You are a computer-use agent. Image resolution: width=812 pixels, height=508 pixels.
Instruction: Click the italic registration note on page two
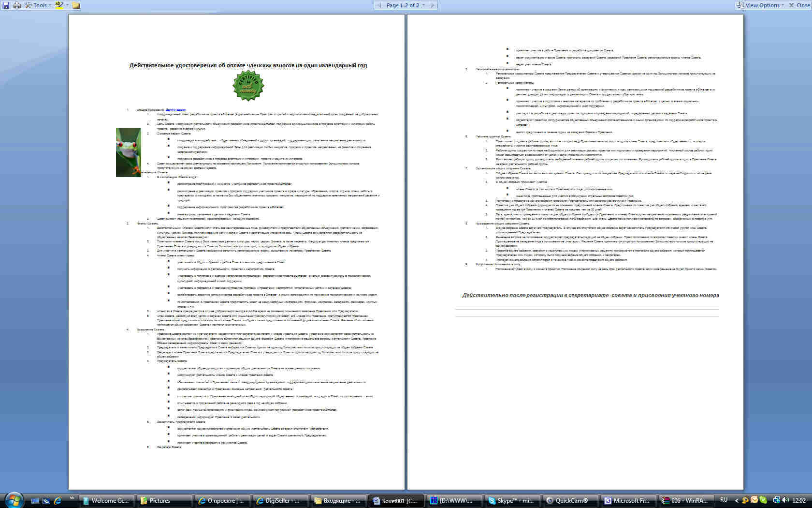(x=591, y=295)
